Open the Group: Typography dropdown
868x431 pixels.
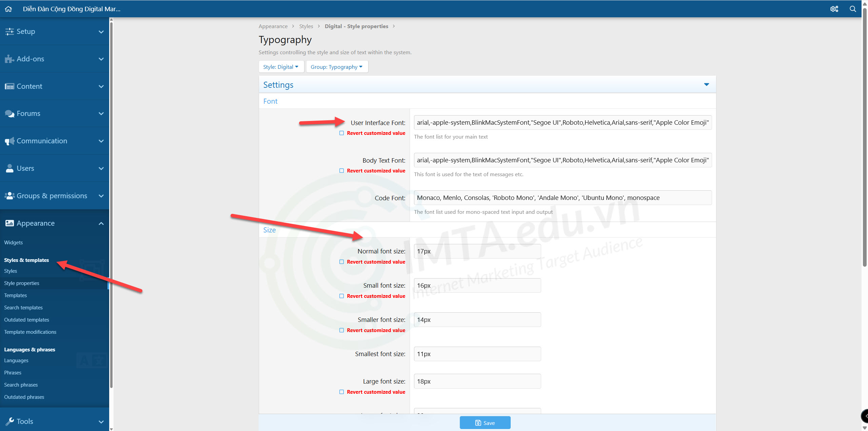[x=337, y=67]
